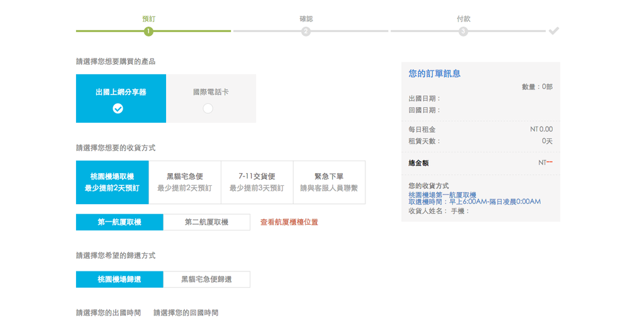The image size is (644, 325).
Task: Choose 緊急下單 delivery option
Action: point(329,182)
